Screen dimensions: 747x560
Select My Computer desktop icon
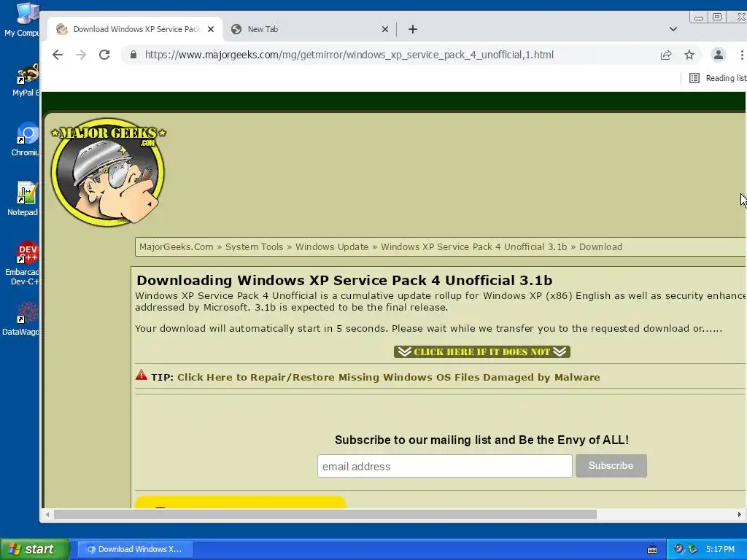tap(22, 20)
